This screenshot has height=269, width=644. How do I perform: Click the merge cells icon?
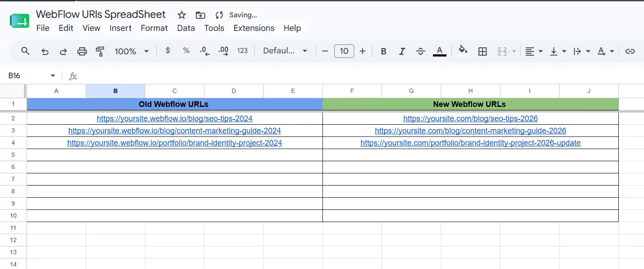tap(502, 51)
